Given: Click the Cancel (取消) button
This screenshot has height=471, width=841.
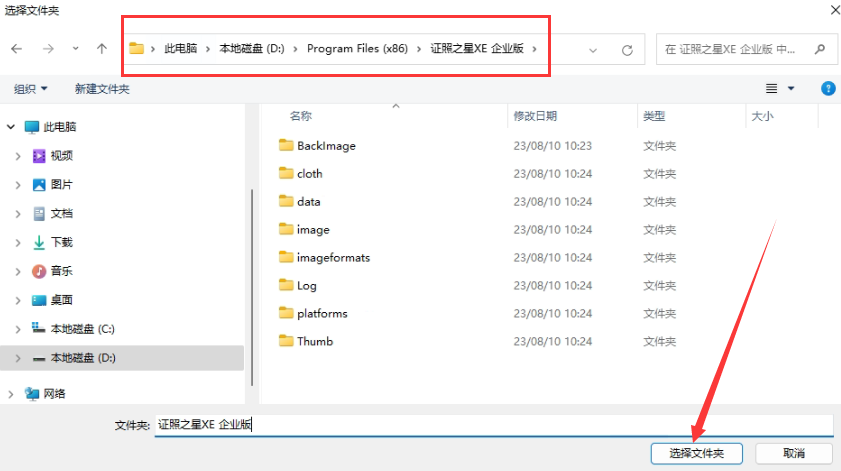Looking at the screenshot, I should (794, 453).
